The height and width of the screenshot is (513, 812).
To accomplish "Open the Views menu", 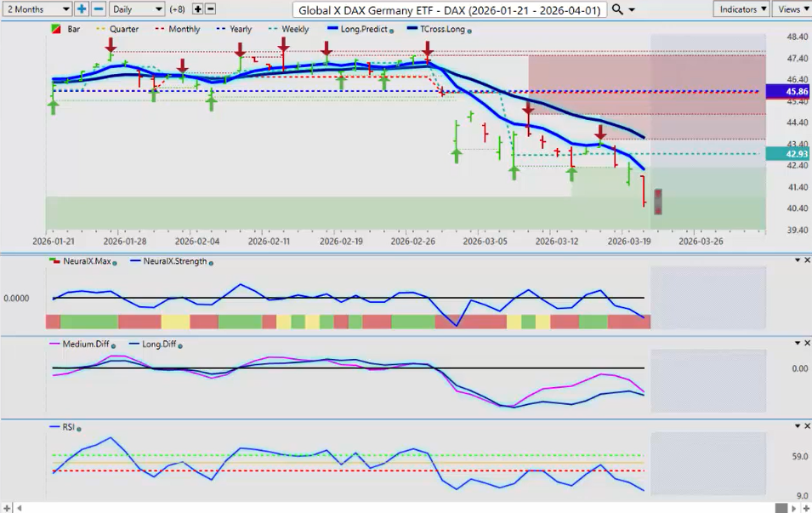I will click(792, 9).
